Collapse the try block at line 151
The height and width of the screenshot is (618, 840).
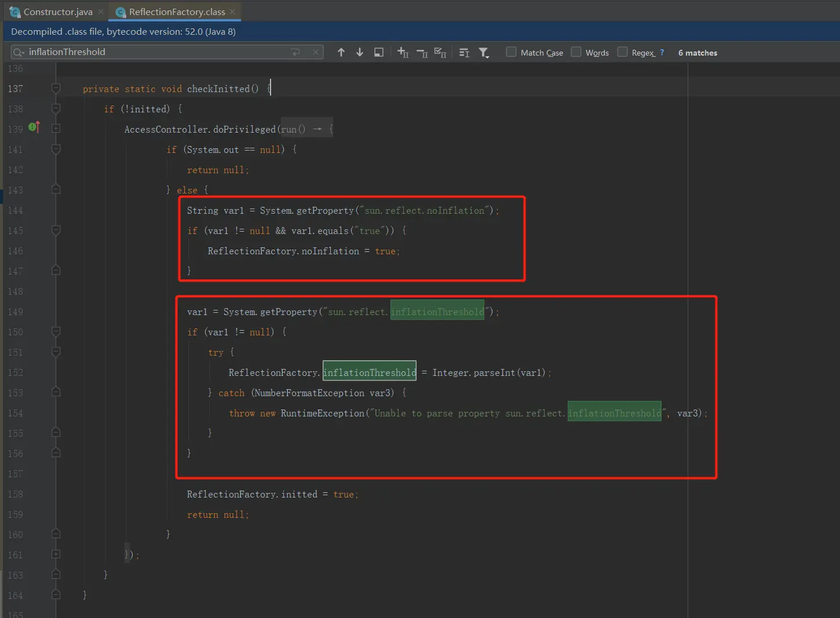pos(56,352)
